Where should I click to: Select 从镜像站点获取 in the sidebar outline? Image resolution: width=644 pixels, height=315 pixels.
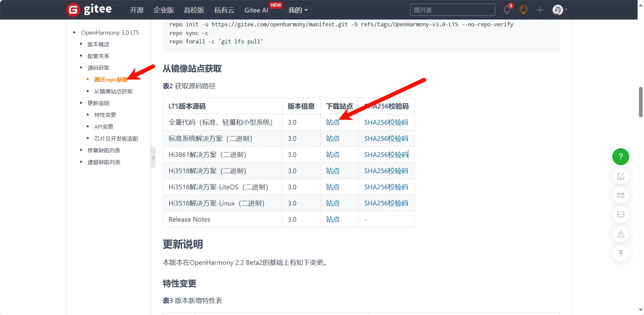pos(113,91)
